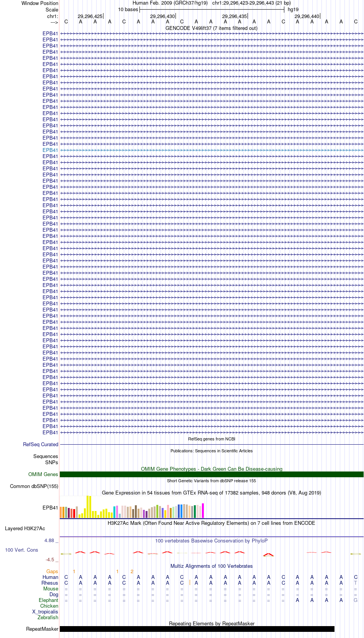Click position marker 29,296,440 on the ruler
The height and width of the screenshot is (638, 364).
[307, 16]
